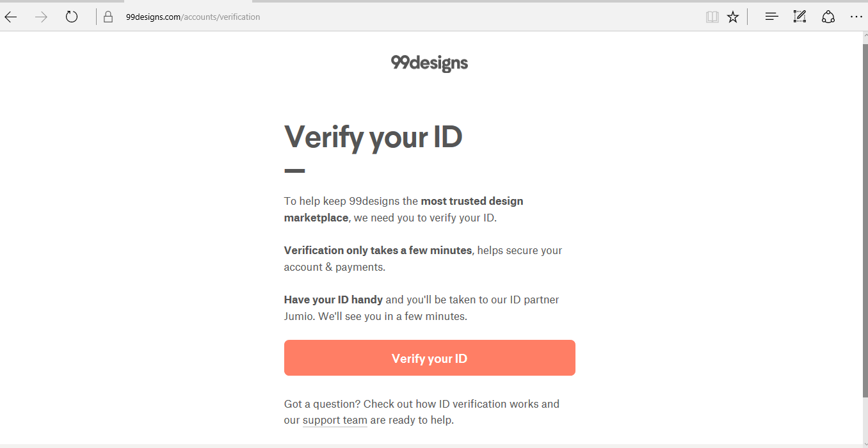Open reading view with the book icon
The height and width of the screenshot is (448, 868).
click(x=712, y=17)
